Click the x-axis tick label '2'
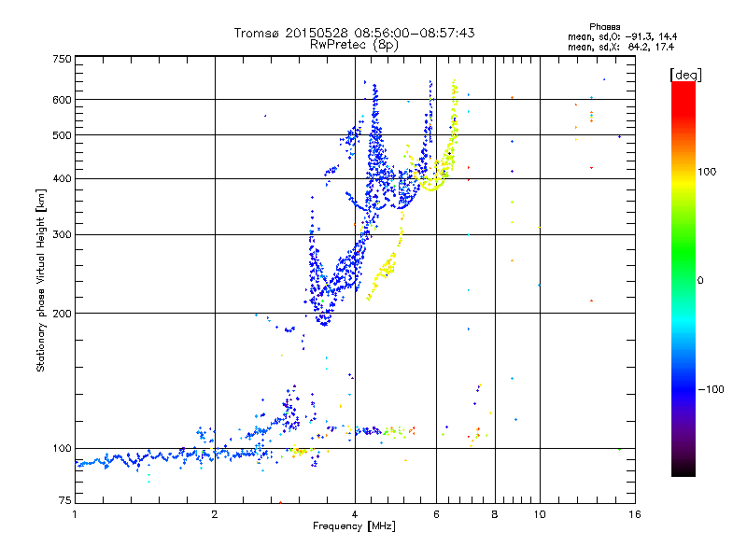This screenshot has height=560, width=747. click(x=215, y=514)
